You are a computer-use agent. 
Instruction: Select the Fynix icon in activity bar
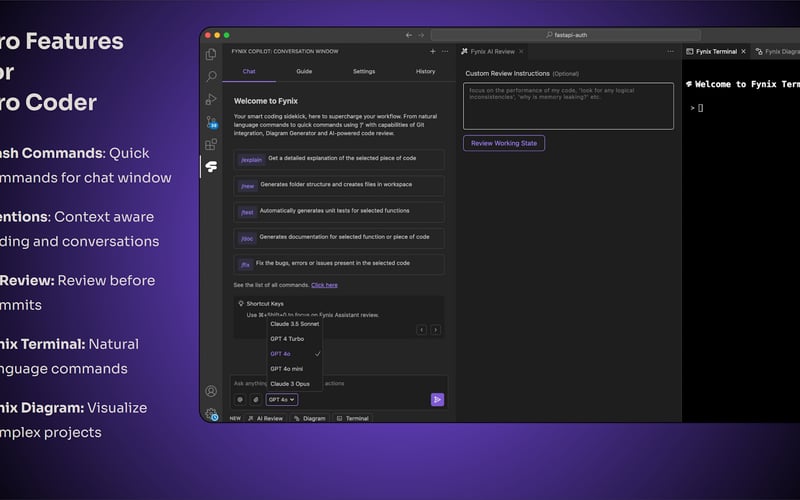point(211,166)
